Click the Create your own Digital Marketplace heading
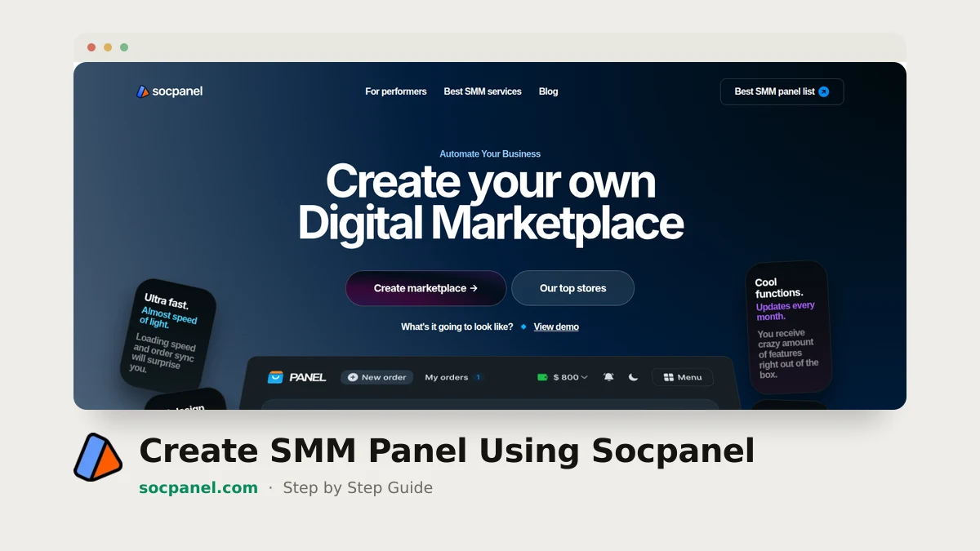The image size is (980, 551). tap(490, 202)
